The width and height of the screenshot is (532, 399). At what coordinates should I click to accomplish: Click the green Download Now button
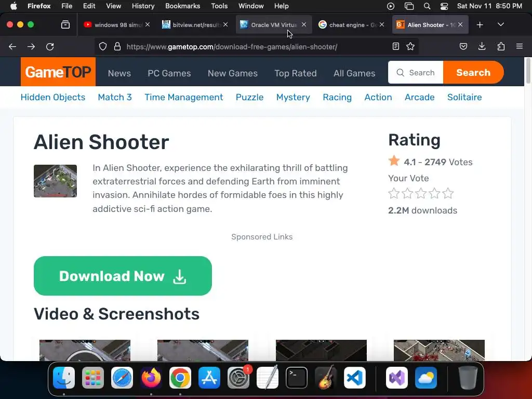point(123,276)
